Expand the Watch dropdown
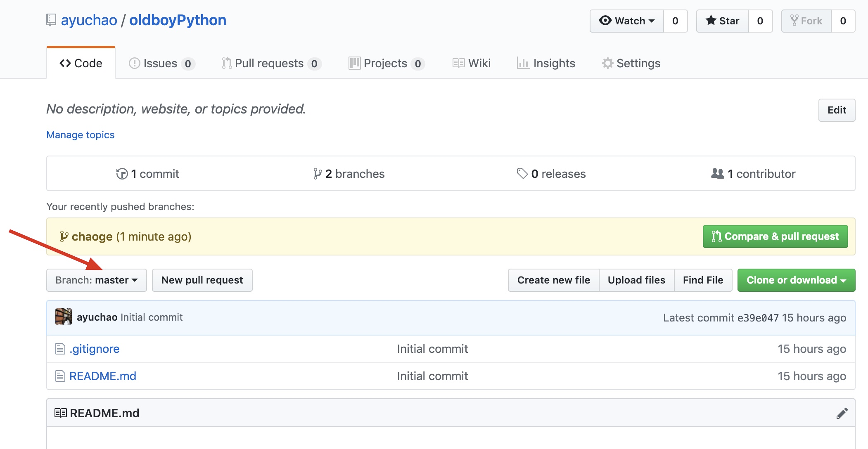 [x=627, y=21]
